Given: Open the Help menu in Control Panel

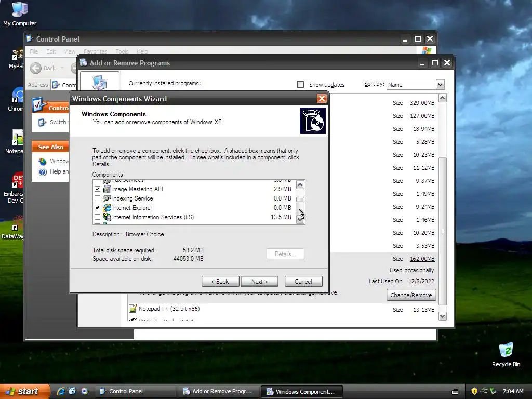Looking at the screenshot, I should (x=142, y=51).
